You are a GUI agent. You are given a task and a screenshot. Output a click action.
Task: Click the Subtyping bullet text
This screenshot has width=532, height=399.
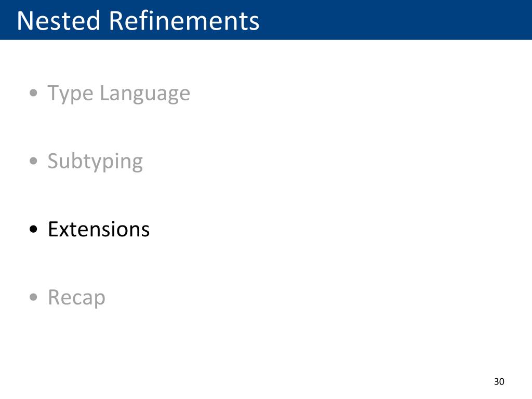pos(96,162)
